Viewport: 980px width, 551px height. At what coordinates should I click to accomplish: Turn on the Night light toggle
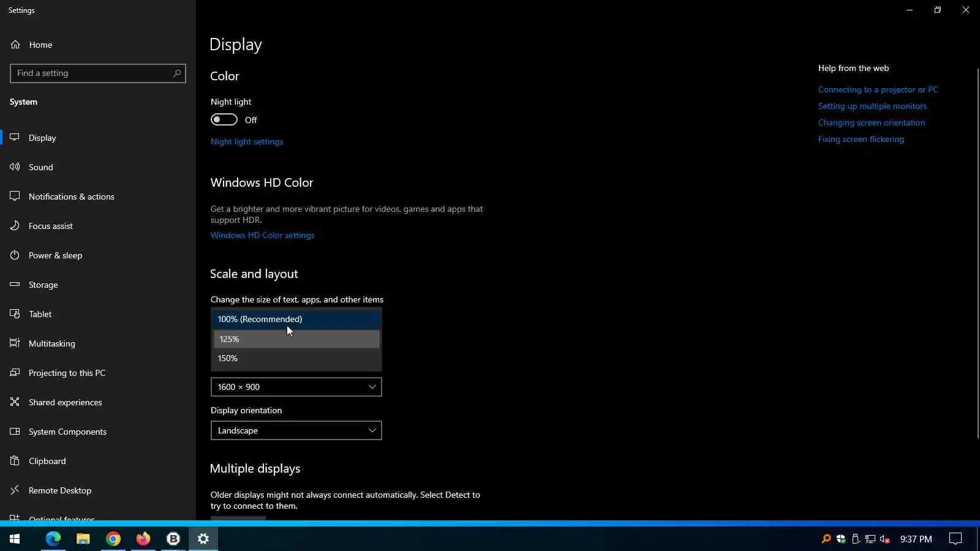click(224, 119)
